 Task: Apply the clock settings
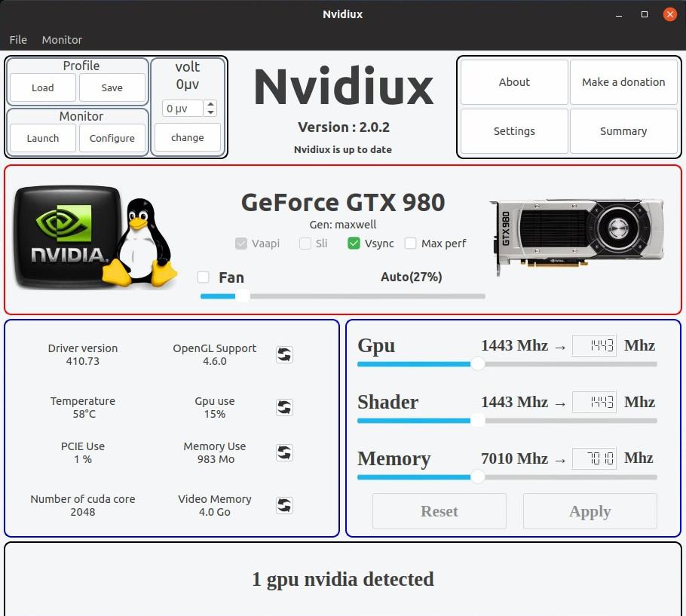click(590, 511)
